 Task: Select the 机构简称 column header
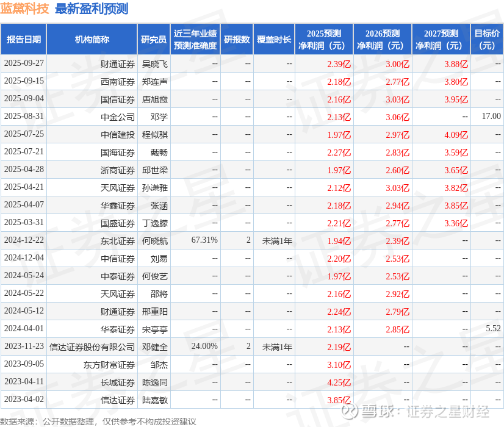click(x=92, y=39)
